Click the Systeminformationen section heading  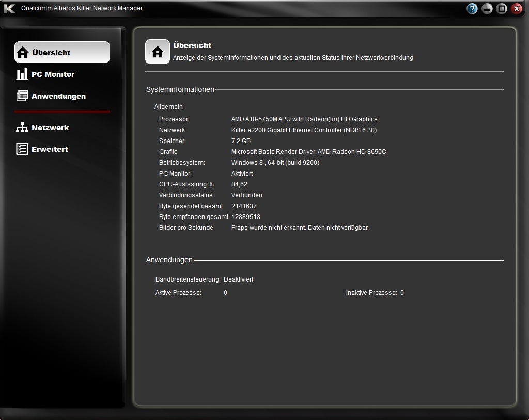[180, 89]
